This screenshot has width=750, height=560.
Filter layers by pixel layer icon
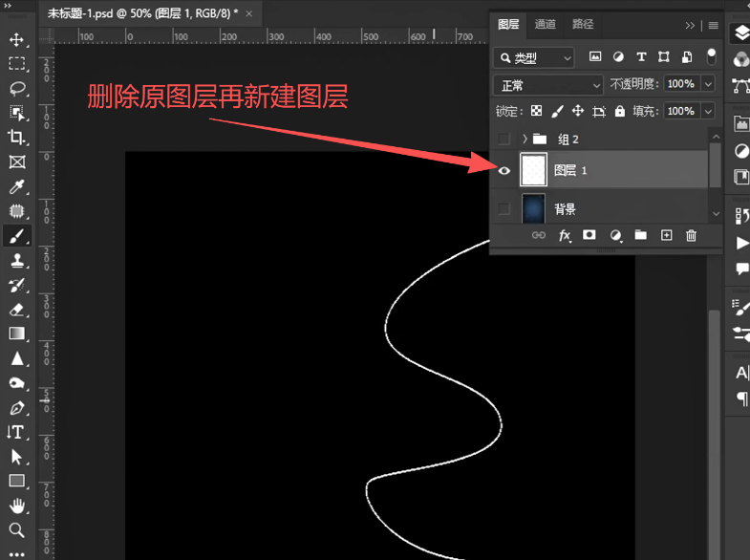pyautogui.click(x=595, y=57)
